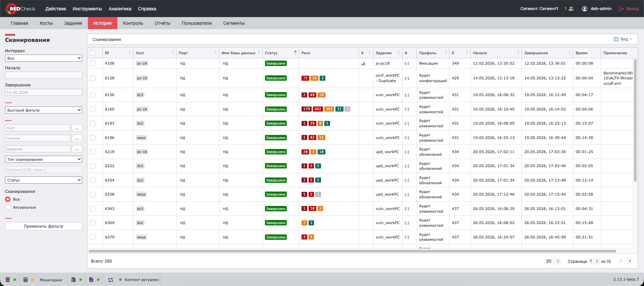Click the license key icon in status bar

[73, 280]
